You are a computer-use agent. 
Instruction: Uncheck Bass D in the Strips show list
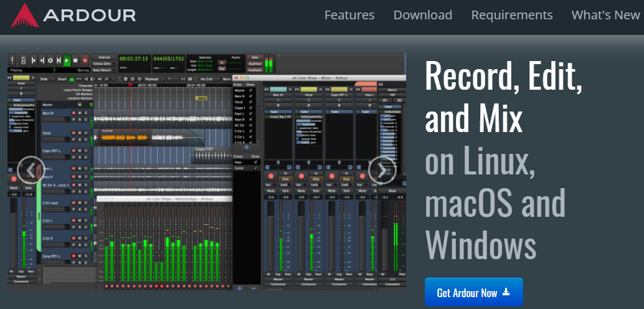pyautogui.click(x=251, y=96)
